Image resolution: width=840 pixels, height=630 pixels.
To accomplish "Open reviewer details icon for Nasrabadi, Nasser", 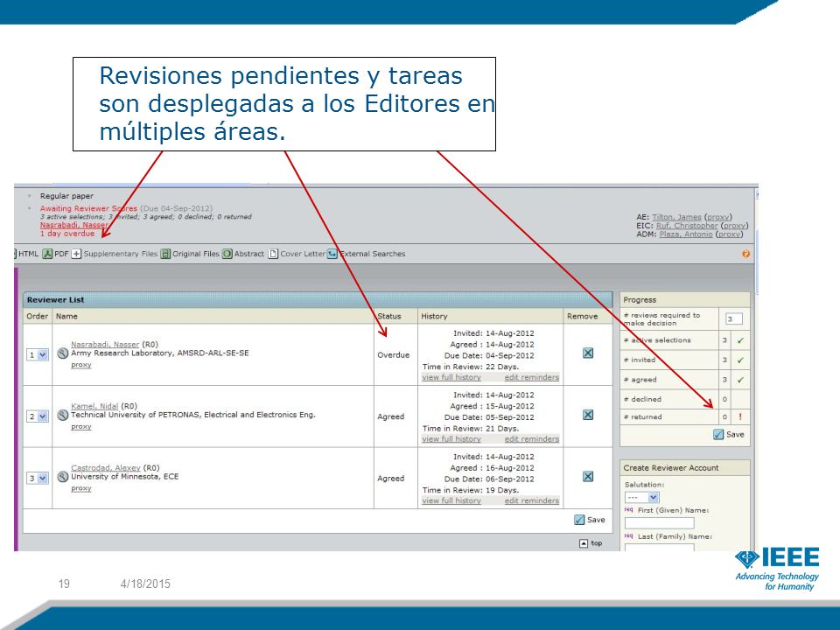I will pos(63,353).
